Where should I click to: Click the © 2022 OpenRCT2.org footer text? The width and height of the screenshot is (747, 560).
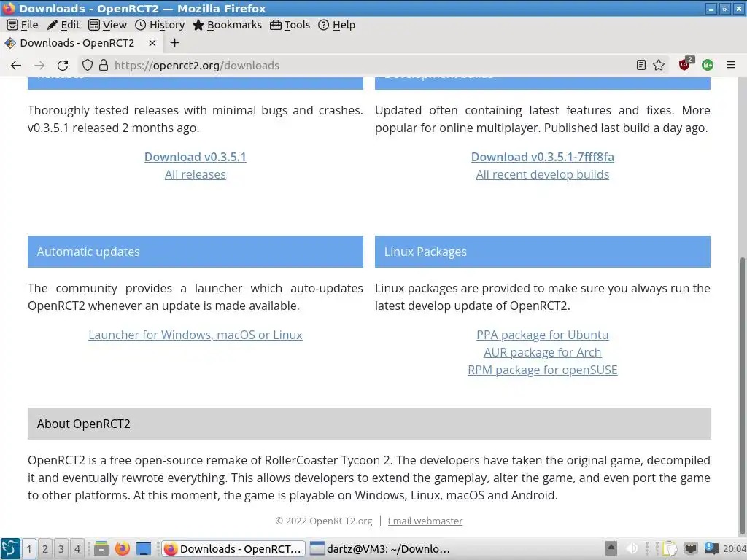[324, 521]
